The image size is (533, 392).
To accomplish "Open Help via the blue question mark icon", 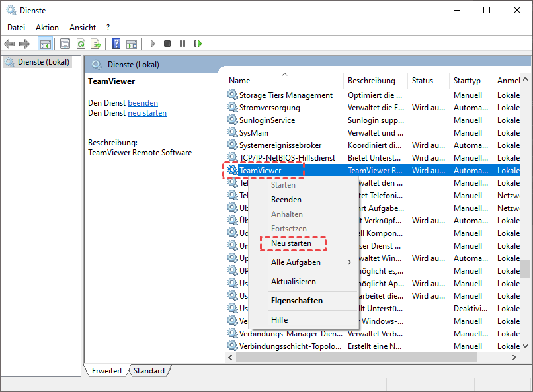I will click(x=116, y=44).
